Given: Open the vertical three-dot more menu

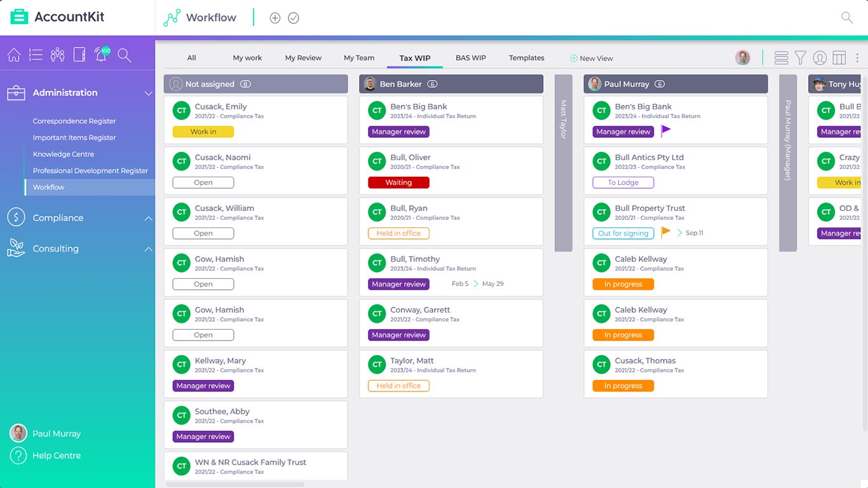Looking at the screenshot, I should click(x=857, y=58).
